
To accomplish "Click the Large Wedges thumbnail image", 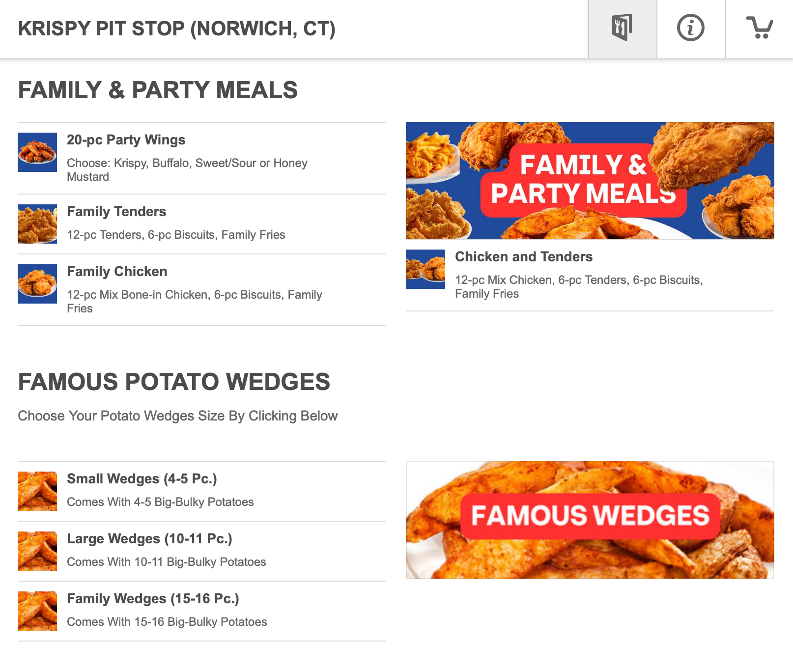I will pyautogui.click(x=37, y=551).
